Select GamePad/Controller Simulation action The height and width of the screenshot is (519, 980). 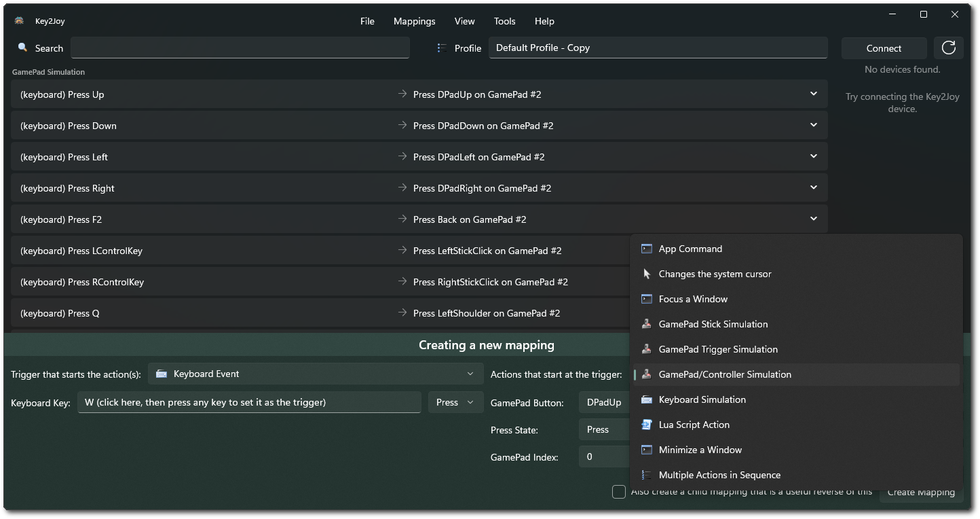point(796,374)
